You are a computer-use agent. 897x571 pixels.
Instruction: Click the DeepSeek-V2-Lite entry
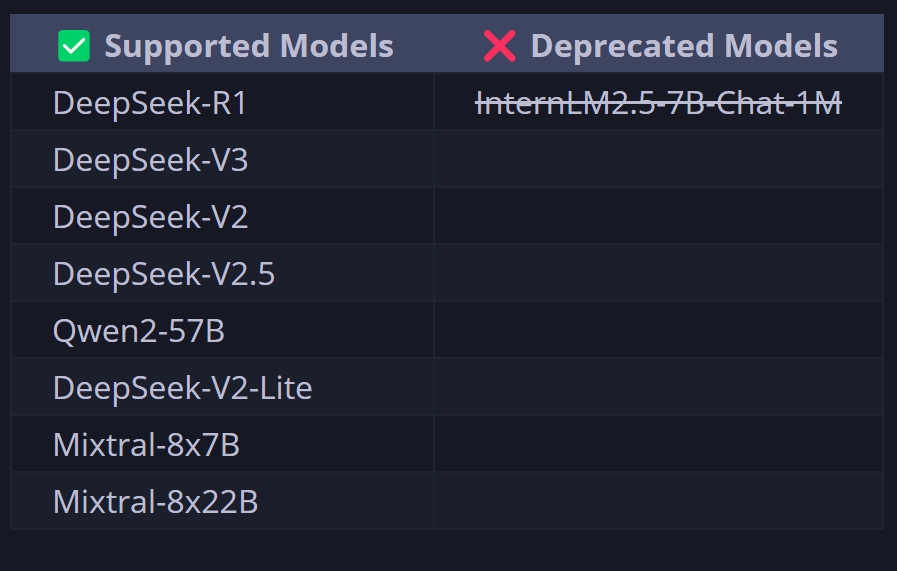tap(182, 387)
